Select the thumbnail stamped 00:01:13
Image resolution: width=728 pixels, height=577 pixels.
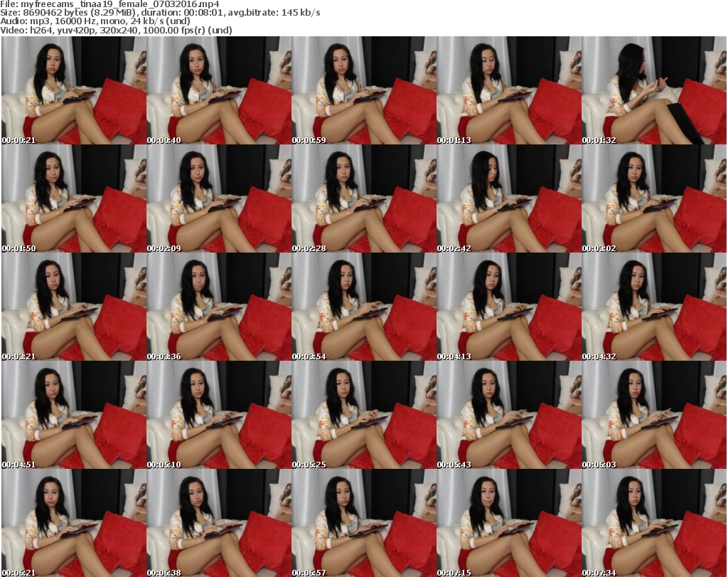pyautogui.click(x=509, y=90)
